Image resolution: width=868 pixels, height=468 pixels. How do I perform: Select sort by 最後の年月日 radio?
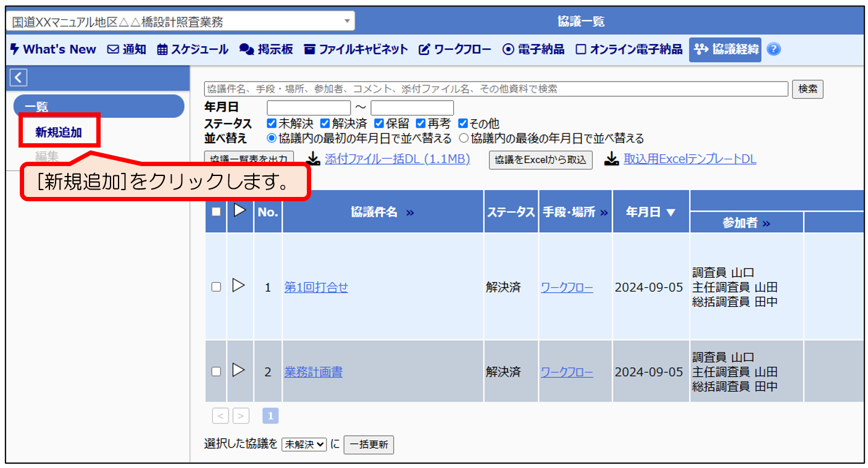click(x=464, y=138)
